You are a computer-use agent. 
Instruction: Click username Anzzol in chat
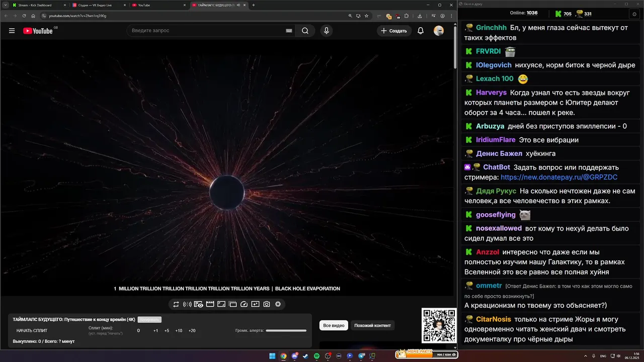pos(488,252)
